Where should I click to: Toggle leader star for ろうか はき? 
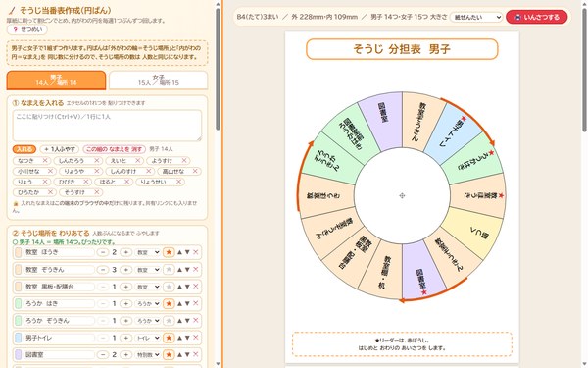pos(169,303)
